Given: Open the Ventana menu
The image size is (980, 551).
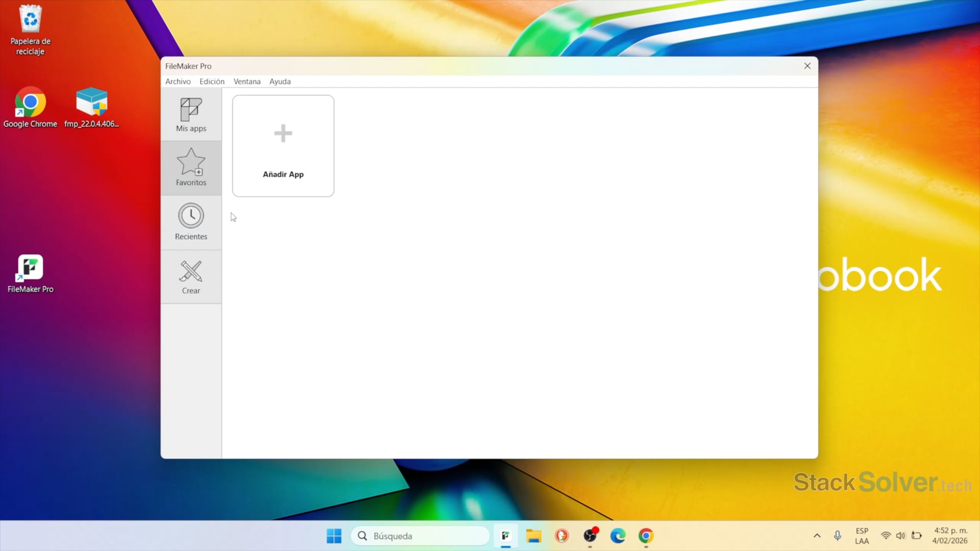Looking at the screenshot, I should point(247,82).
